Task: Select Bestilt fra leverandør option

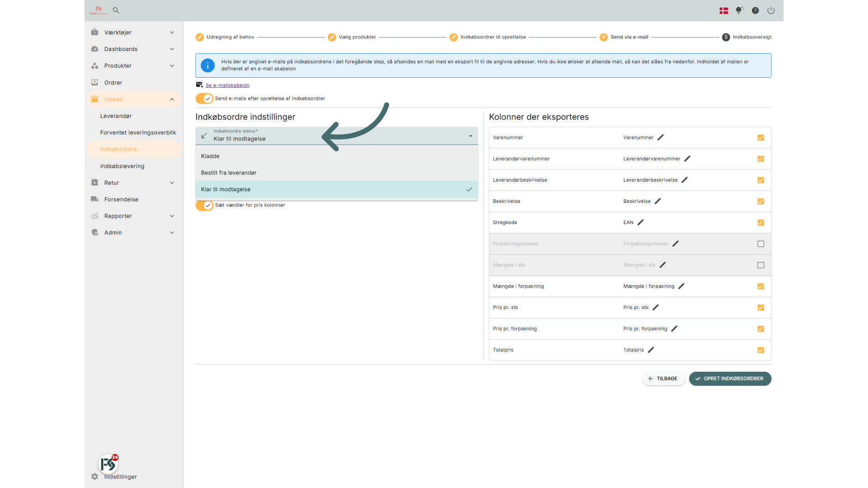Action: (x=229, y=173)
